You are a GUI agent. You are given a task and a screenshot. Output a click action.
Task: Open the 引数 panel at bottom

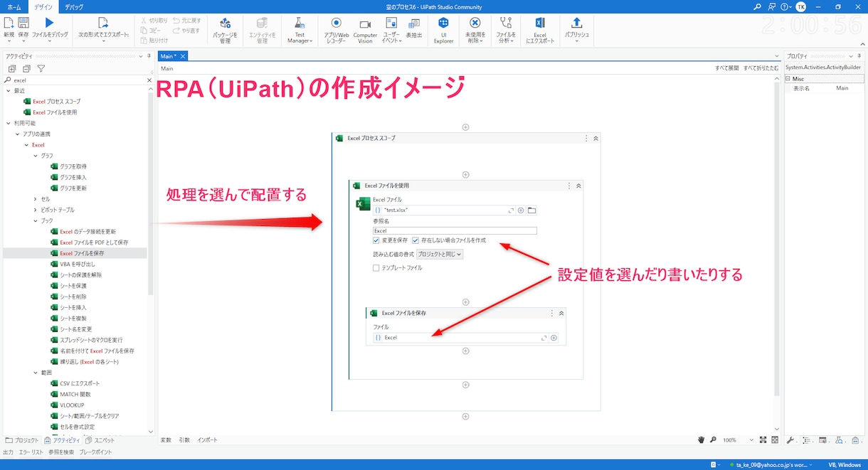pos(184,440)
